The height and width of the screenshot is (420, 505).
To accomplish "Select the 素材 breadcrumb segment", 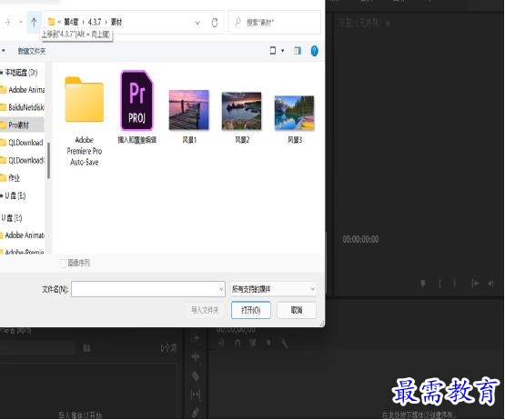I will 116,22.
